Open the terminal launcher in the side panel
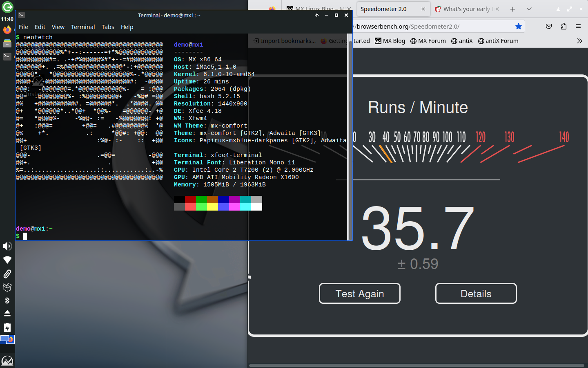Screen dimensions: 588x368 [7, 56]
